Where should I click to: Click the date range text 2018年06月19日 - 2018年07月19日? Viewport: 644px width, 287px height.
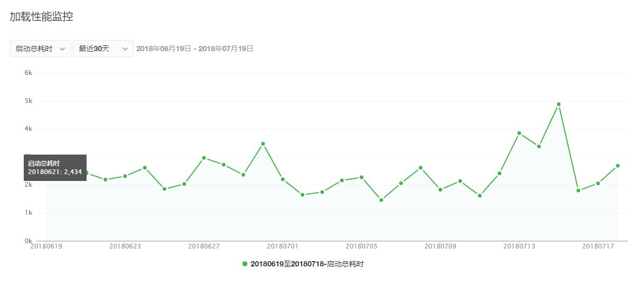[195, 49]
